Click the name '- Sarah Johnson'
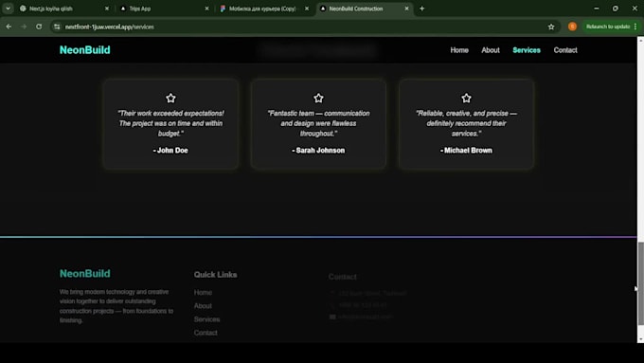The height and width of the screenshot is (363, 644). point(318,151)
